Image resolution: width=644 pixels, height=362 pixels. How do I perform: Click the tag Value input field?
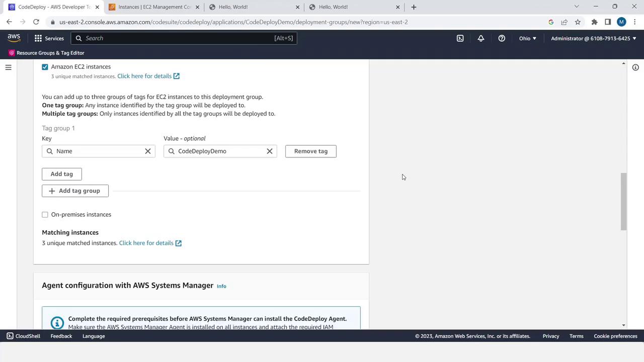(220, 151)
